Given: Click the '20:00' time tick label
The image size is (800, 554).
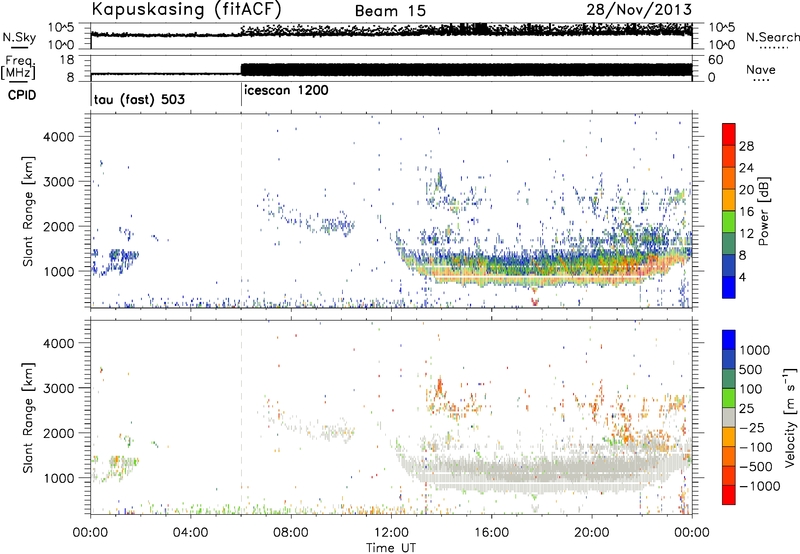Looking at the screenshot, I should coord(591,533).
